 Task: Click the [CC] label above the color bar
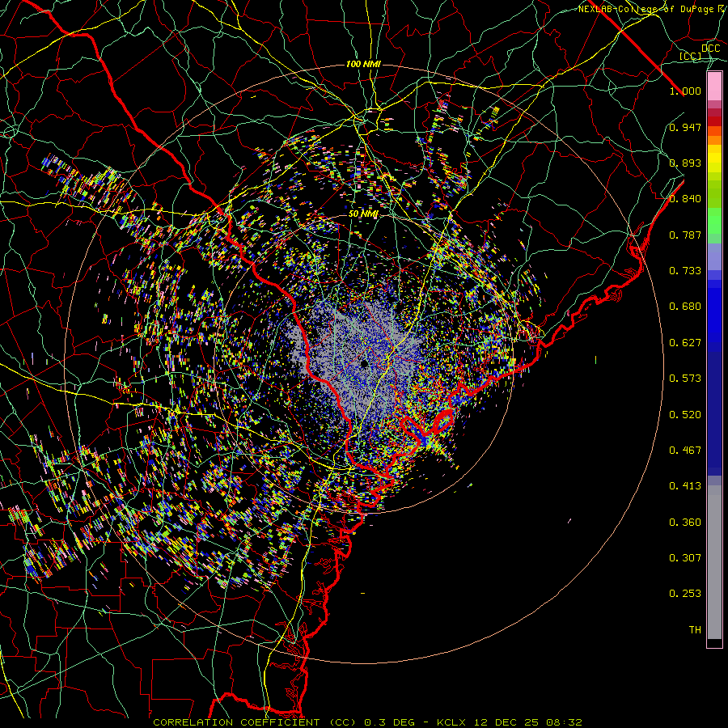(691, 56)
